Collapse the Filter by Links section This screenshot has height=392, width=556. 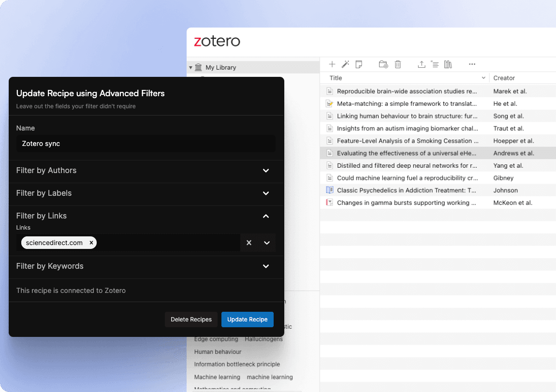265,217
